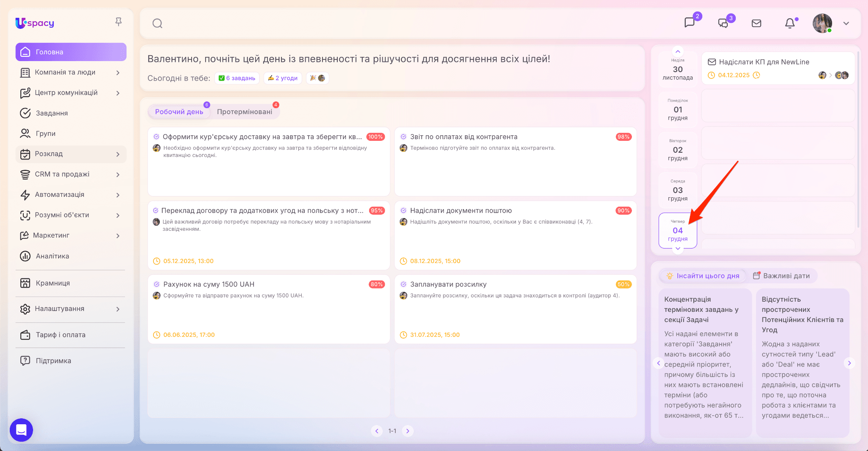
Task: Open chat messages icon with badge 2
Action: (690, 22)
